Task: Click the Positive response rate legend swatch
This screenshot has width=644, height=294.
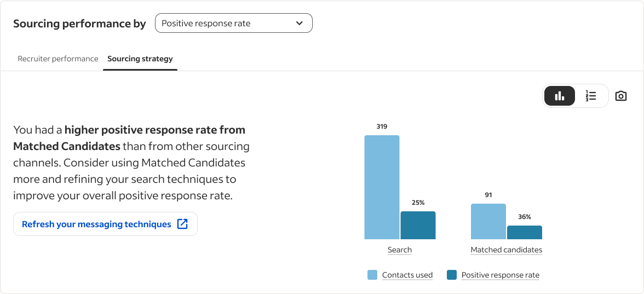Action: tap(451, 275)
